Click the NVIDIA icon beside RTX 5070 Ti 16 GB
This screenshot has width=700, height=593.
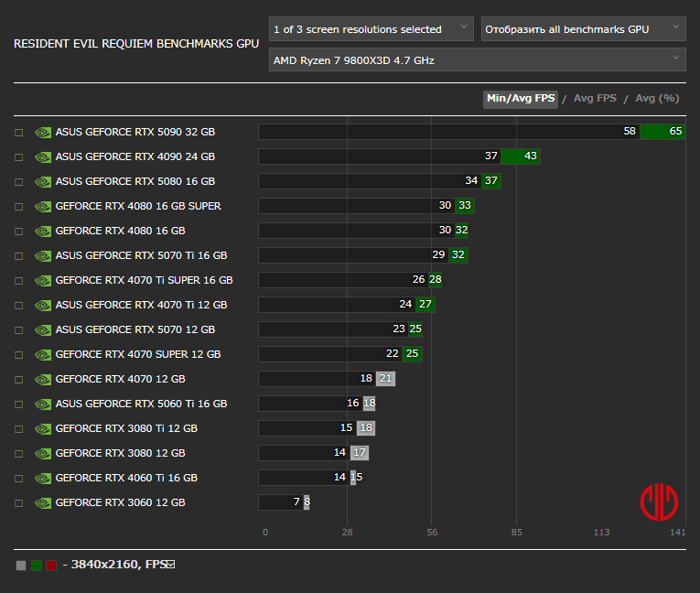43,255
